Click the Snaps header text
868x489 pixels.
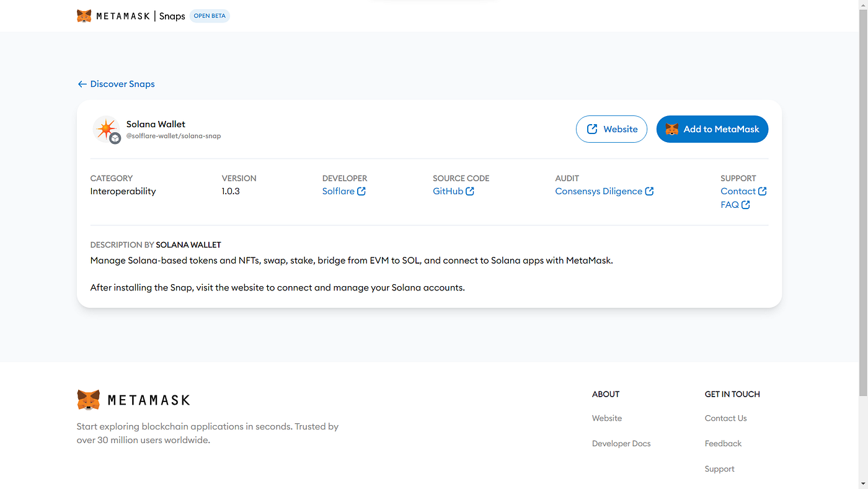coord(172,16)
